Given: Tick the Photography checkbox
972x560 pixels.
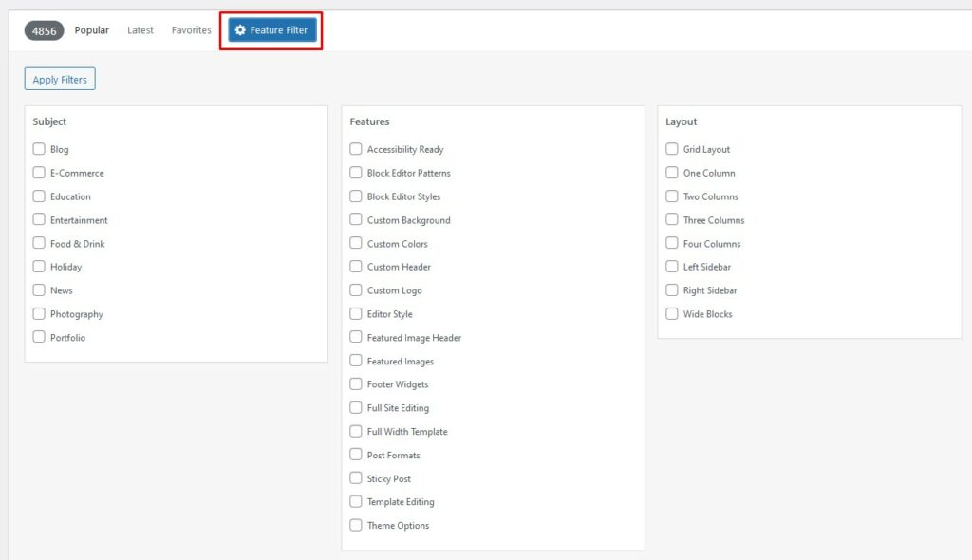Looking at the screenshot, I should tap(39, 314).
